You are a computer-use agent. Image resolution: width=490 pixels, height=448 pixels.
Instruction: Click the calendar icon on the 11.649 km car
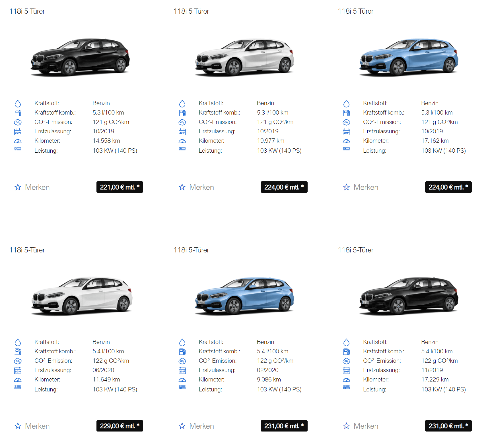(18, 370)
